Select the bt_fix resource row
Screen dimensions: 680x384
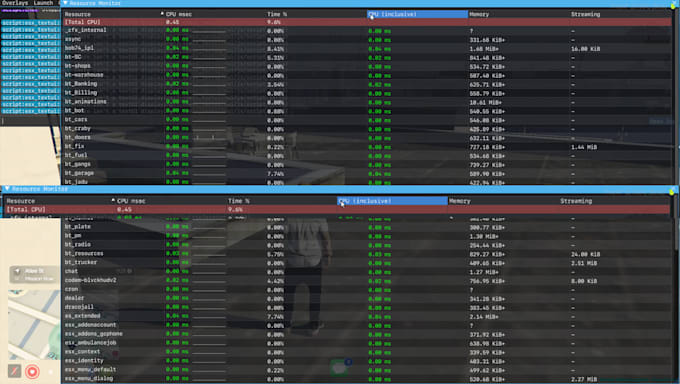click(x=366, y=147)
